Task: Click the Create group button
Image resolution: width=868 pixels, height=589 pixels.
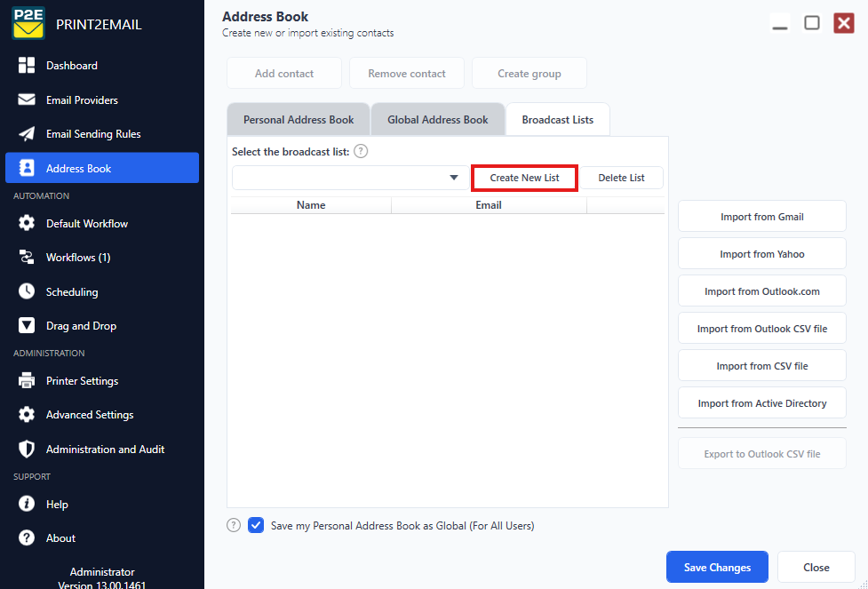Action: pos(530,73)
